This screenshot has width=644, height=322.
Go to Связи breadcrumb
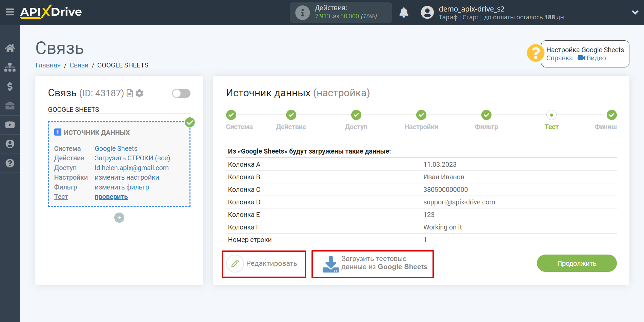[79, 65]
